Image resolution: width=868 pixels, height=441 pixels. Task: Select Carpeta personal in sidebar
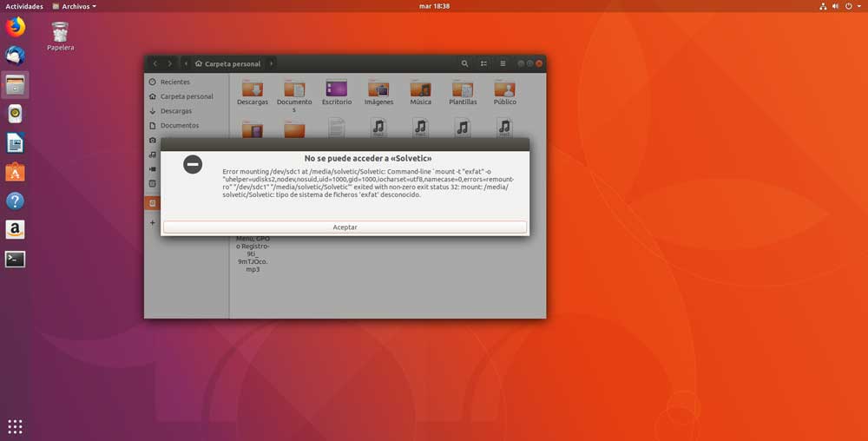[187, 96]
